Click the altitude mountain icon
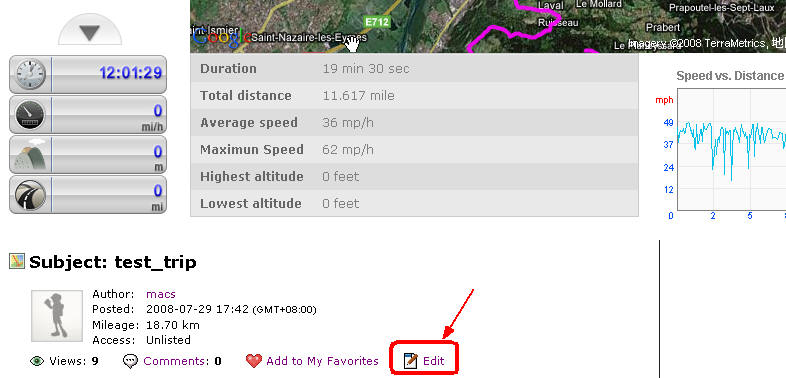This screenshot has height=378, width=786. pos(31,154)
